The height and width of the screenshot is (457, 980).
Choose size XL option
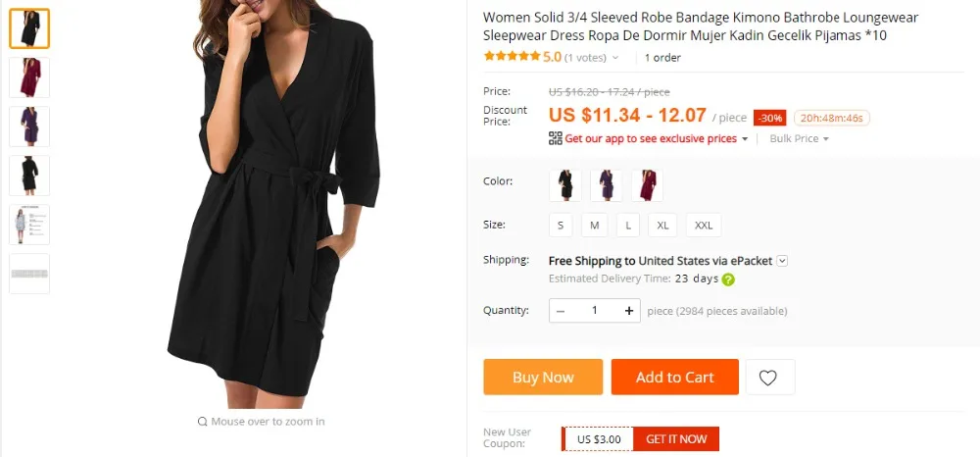pos(663,225)
